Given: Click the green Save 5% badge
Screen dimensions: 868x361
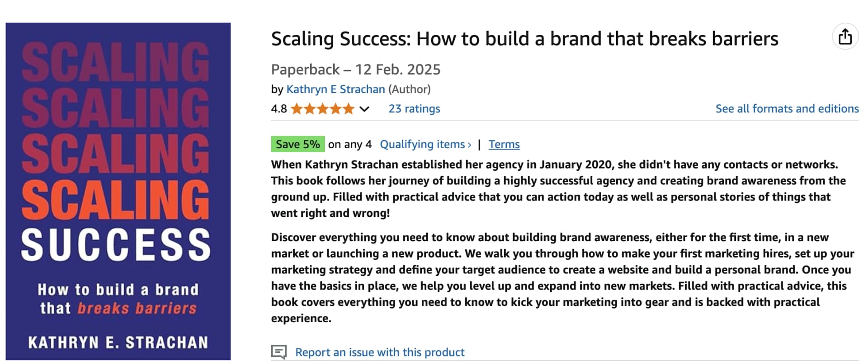Looking at the screenshot, I should coord(297,145).
